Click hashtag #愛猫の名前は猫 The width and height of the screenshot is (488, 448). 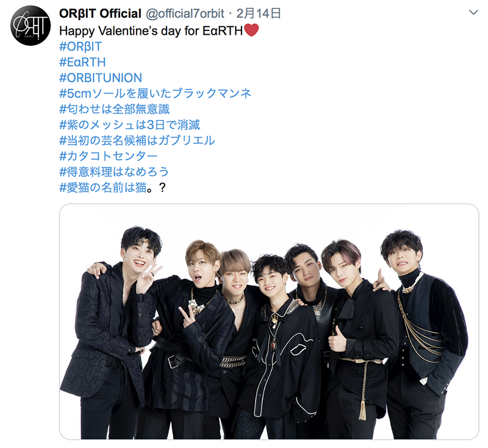tap(102, 187)
